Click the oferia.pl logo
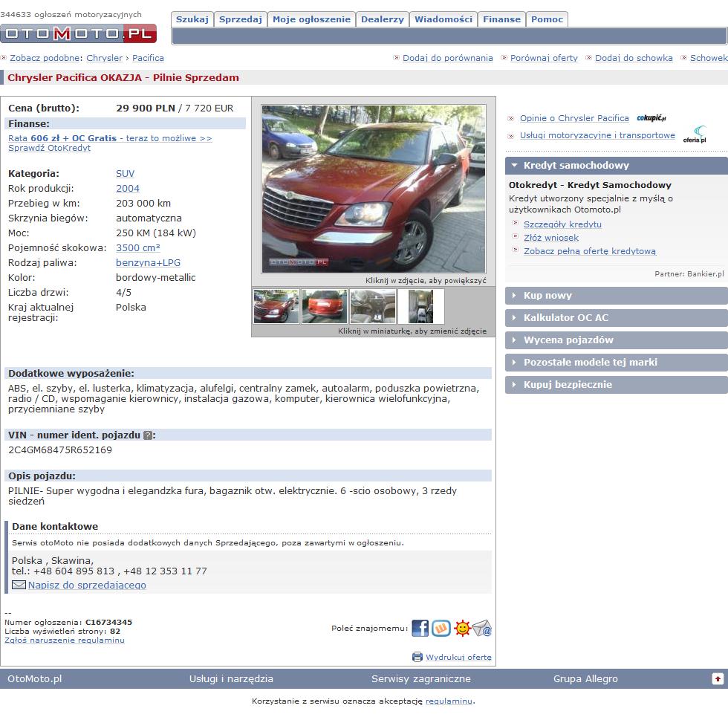The image size is (728, 720). [x=695, y=134]
